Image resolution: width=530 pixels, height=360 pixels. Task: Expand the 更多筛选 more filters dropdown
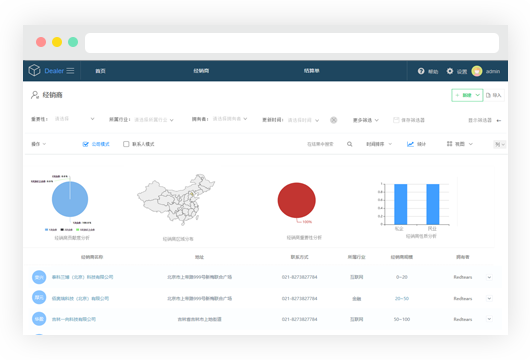tap(366, 120)
